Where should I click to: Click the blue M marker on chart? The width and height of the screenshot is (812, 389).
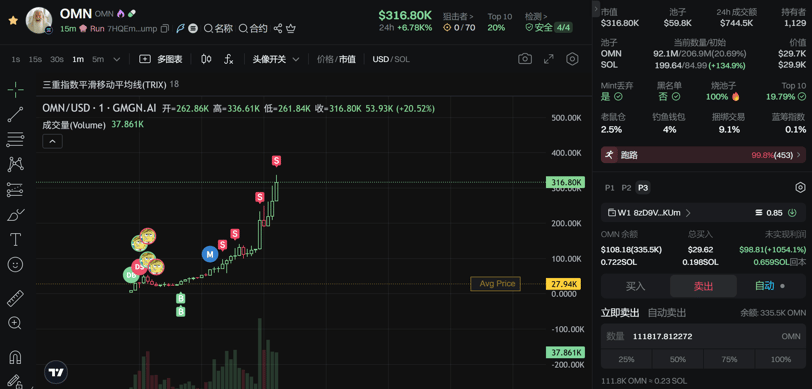tap(210, 254)
